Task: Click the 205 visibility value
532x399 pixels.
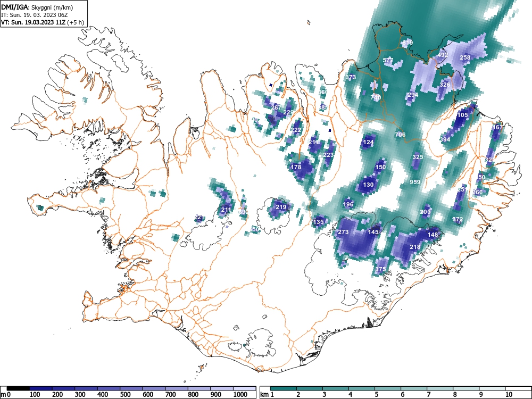Action: pos(426,212)
